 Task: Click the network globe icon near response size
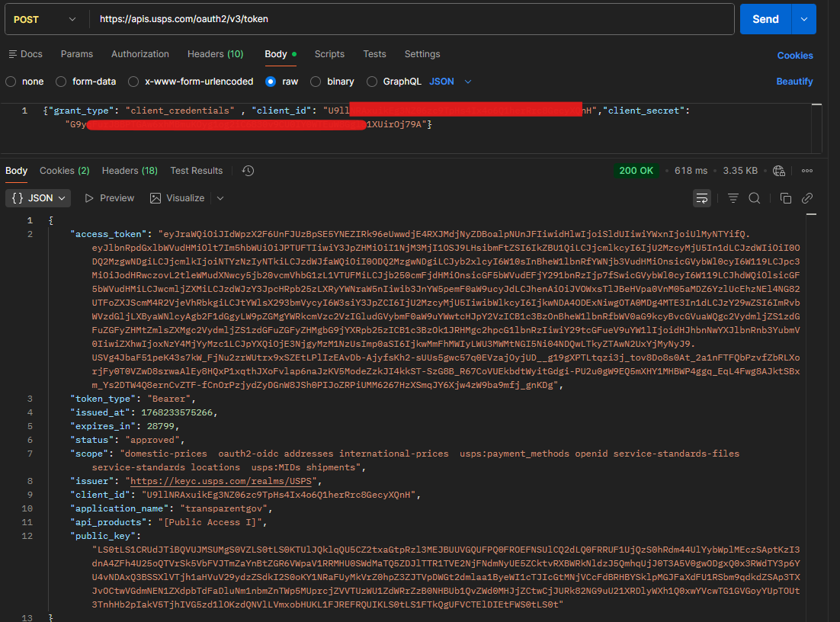point(779,171)
